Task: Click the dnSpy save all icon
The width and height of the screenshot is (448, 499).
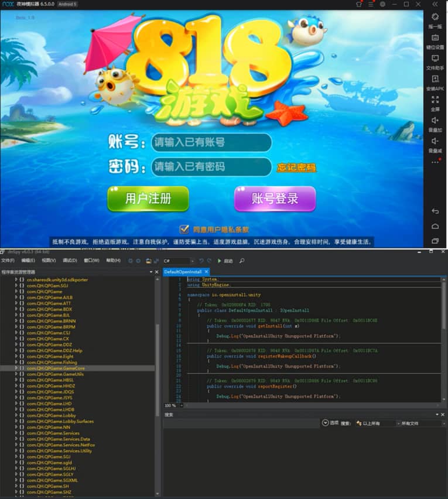Action: pyautogui.click(x=156, y=261)
